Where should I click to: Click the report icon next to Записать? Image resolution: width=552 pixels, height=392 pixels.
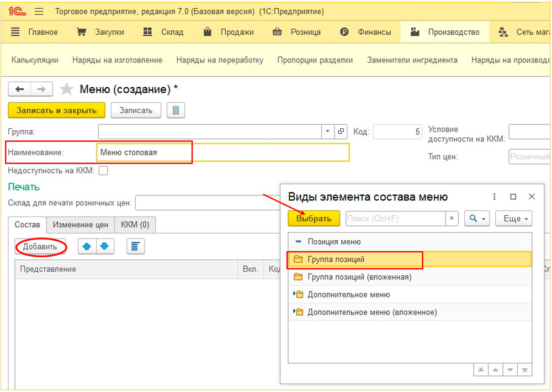(176, 110)
